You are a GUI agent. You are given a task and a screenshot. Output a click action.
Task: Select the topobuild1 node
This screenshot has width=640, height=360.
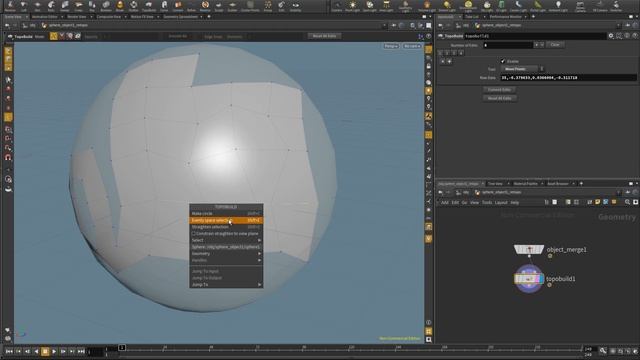529,279
